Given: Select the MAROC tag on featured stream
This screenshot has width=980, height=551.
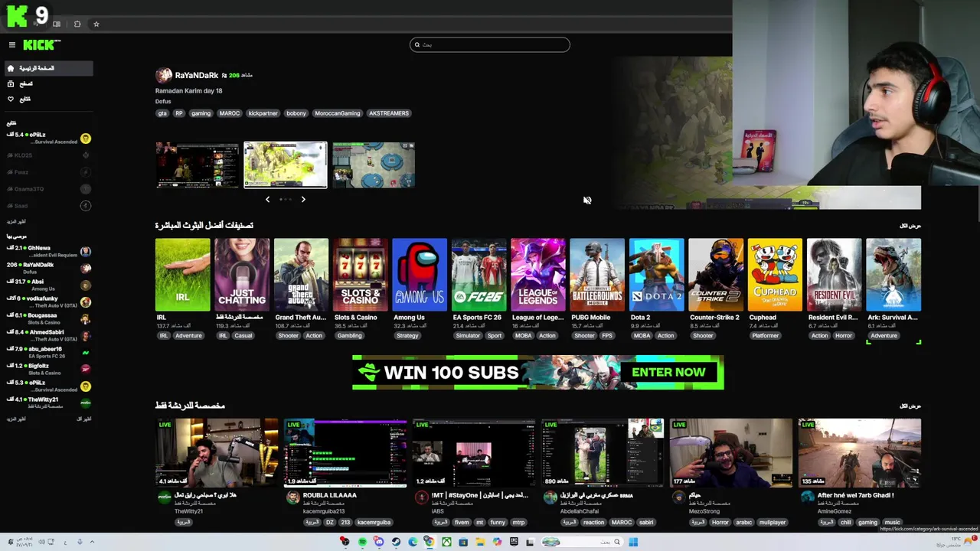Looking at the screenshot, I should [x=230, y=113].
